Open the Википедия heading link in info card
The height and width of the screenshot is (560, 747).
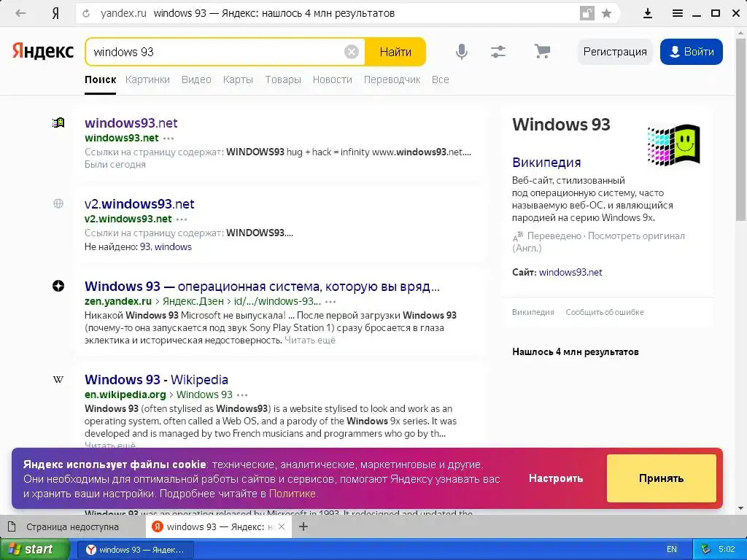point(546,163)
